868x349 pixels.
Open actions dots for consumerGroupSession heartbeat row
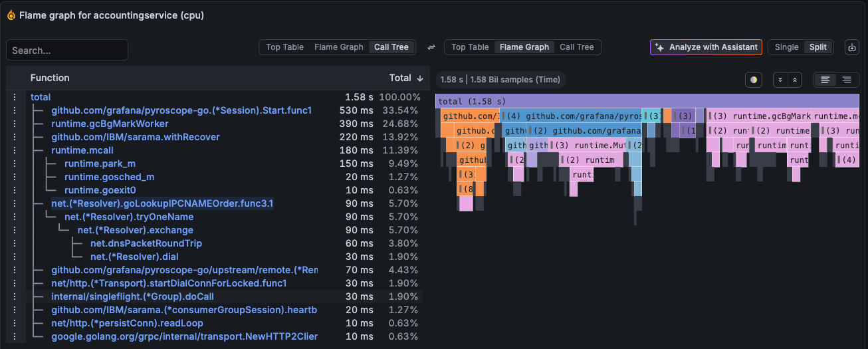click(x=13, y=310)
